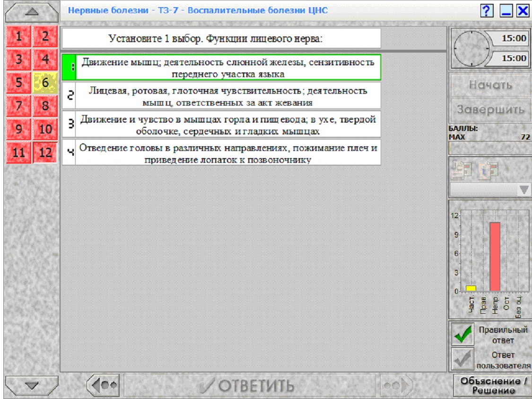The height and width of the screenshot is (399, 532).
Task: Minimize the test window
Action: [x=506, y=10]
